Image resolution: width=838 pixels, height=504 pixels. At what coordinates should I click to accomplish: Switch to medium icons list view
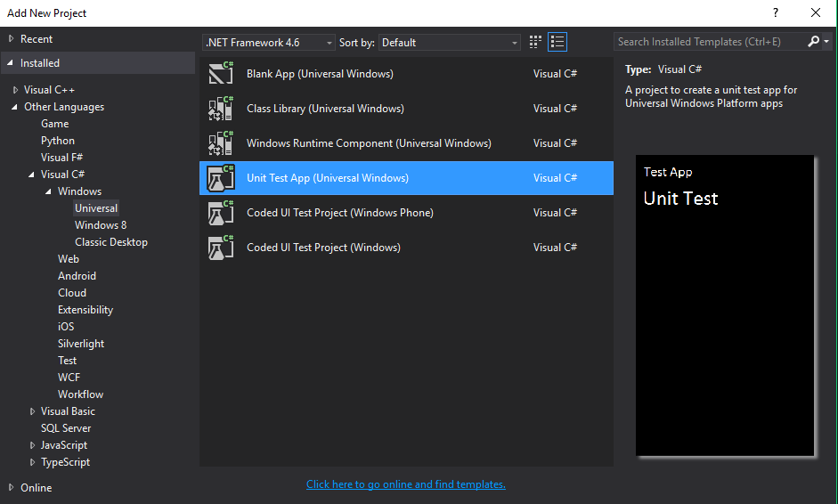(x=557, y=42)
